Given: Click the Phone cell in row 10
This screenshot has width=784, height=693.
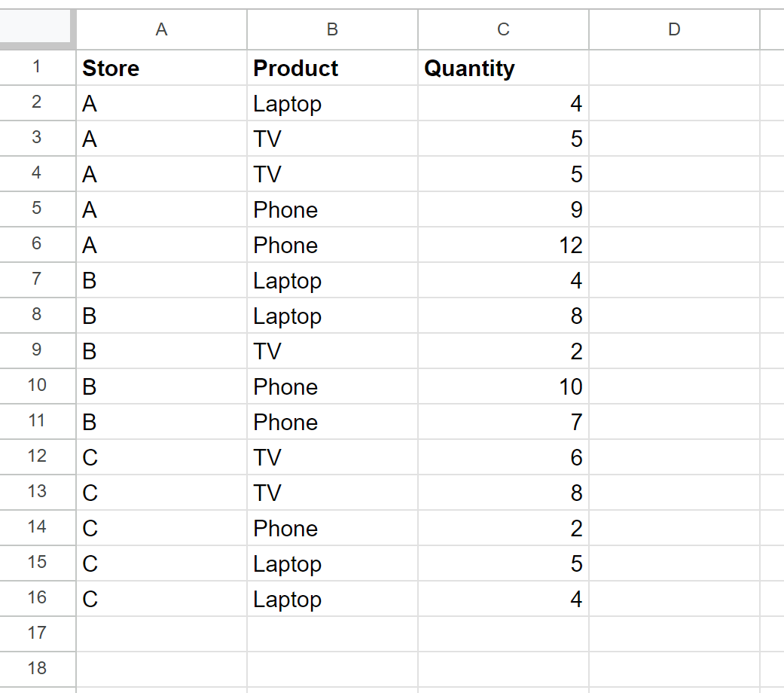Looking at the screenshot, I should tap(332, 386).
